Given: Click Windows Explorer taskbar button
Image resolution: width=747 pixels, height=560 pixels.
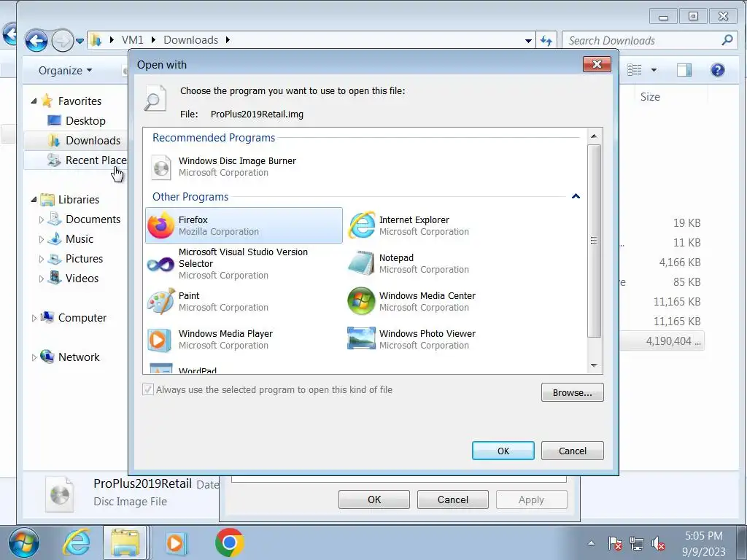Looking at the screenshot, I should 125,542.
